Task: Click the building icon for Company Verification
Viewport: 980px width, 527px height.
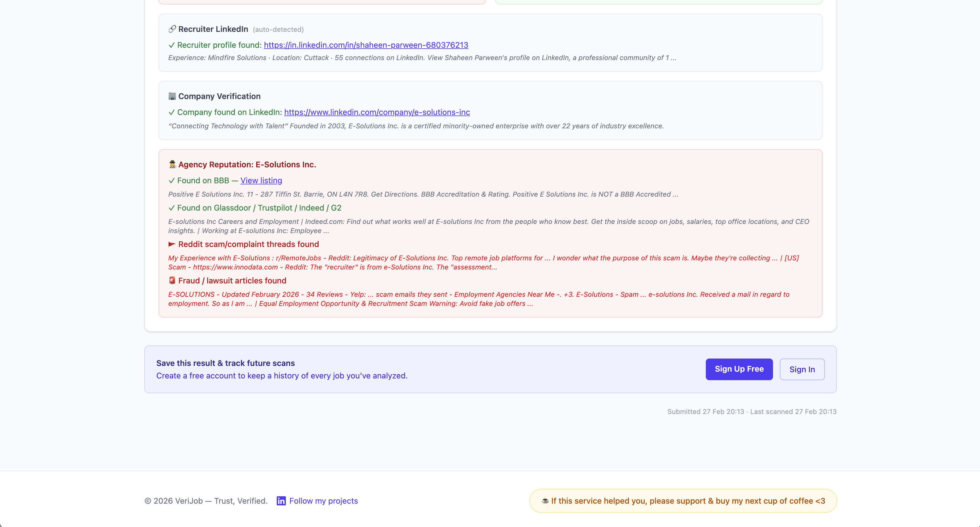Action: (x=172, y=96)
